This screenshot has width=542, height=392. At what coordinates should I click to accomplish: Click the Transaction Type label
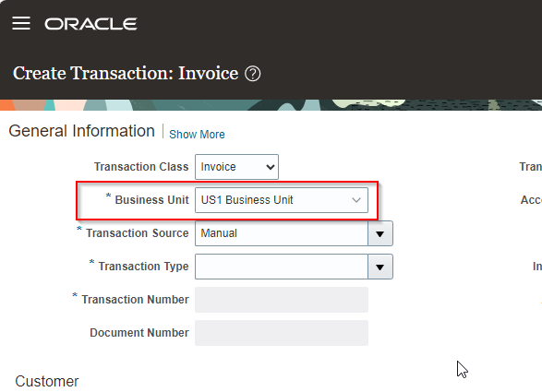coord(143,267)
